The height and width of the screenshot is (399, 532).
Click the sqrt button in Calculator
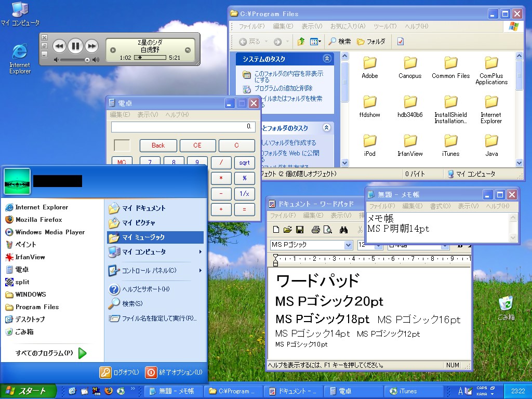(x=244, y=163)
